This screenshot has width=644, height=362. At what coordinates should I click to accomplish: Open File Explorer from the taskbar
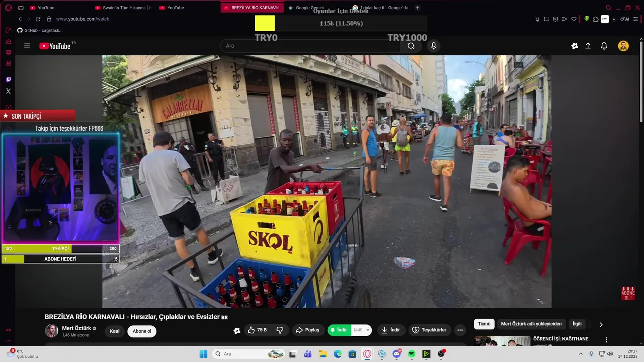point(323,354)
